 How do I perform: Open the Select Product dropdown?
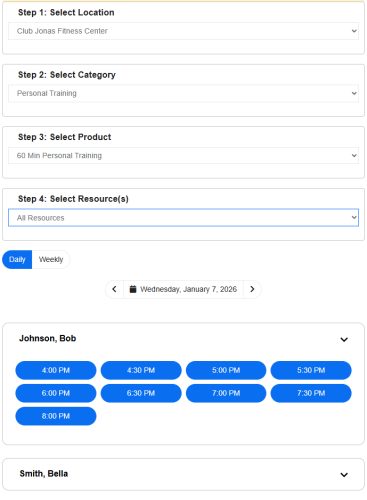(183, 156)
